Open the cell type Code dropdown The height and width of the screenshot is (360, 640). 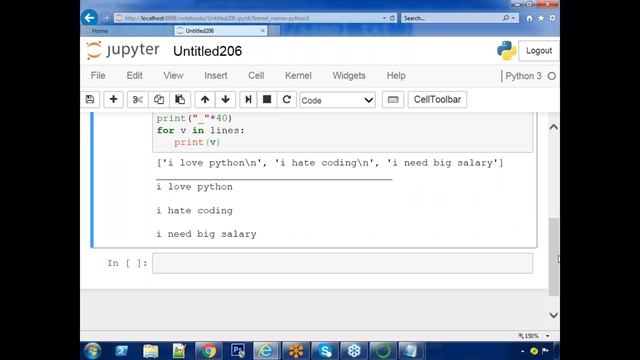(337, 100)
